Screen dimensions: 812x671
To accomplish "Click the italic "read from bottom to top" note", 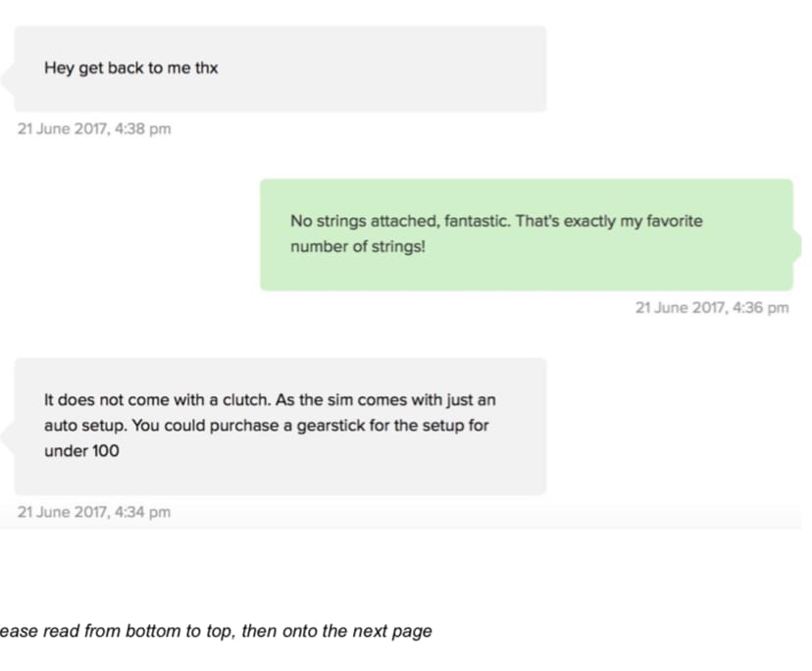I will click(216, 631).
